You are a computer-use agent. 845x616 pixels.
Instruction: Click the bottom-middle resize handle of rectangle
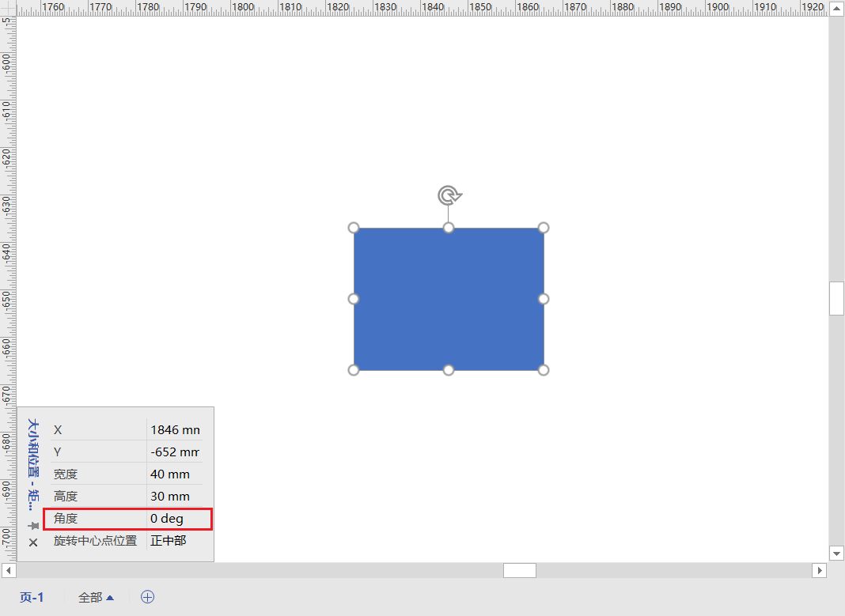pyautogui.click(x=449, y=370)
